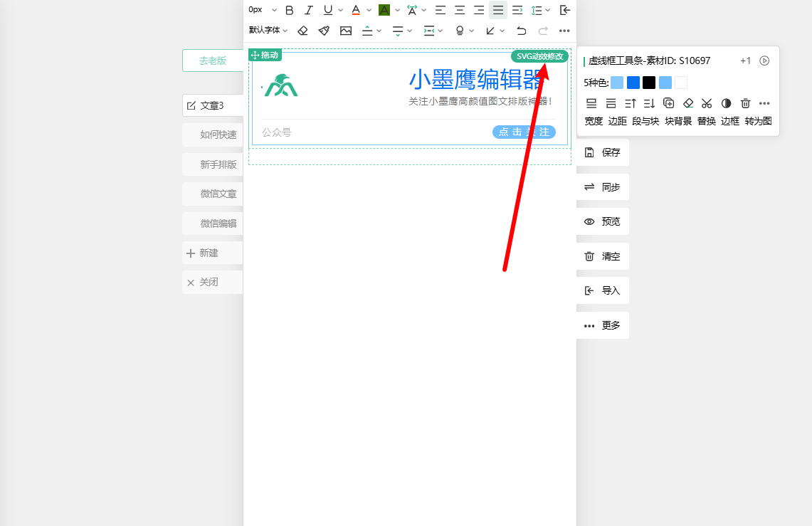Viewport: 812px width, 526px height.
Task: Insert an image using the picture icon
Action: coord(346,31)
